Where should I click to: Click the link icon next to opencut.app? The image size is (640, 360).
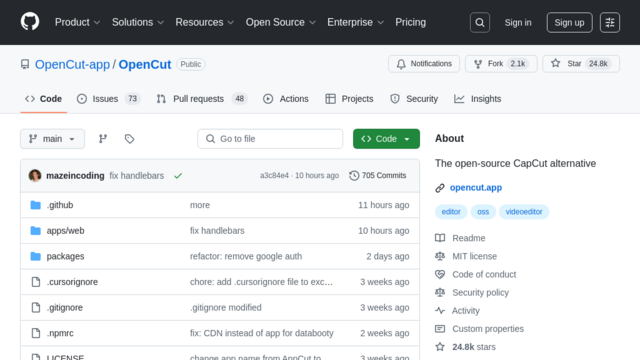(x=440, y=188)
